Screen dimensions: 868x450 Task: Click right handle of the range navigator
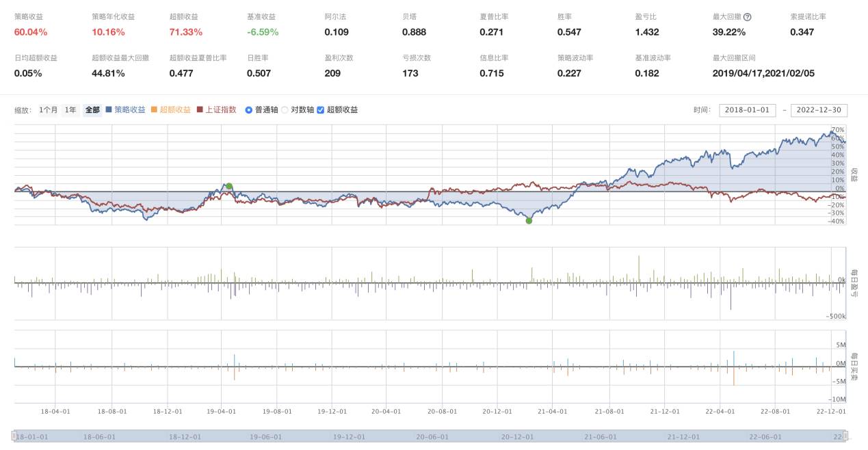pos(845,436)
